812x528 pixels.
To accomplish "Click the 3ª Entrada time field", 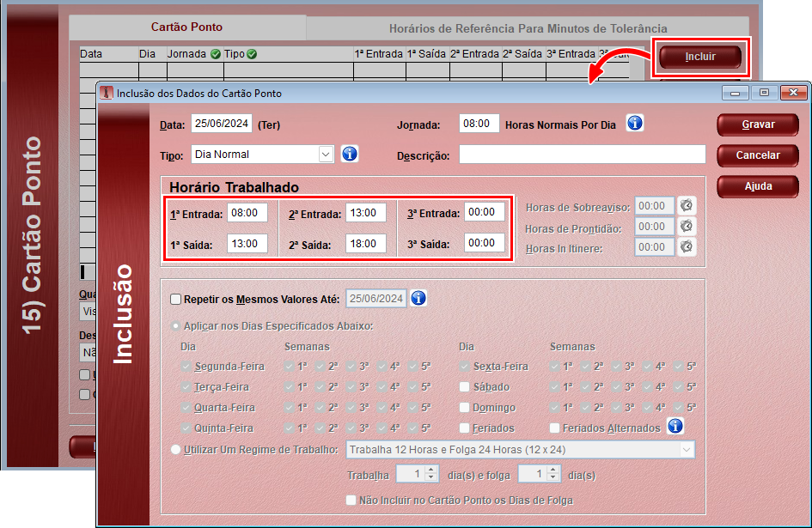I will (x=485, y=212).
